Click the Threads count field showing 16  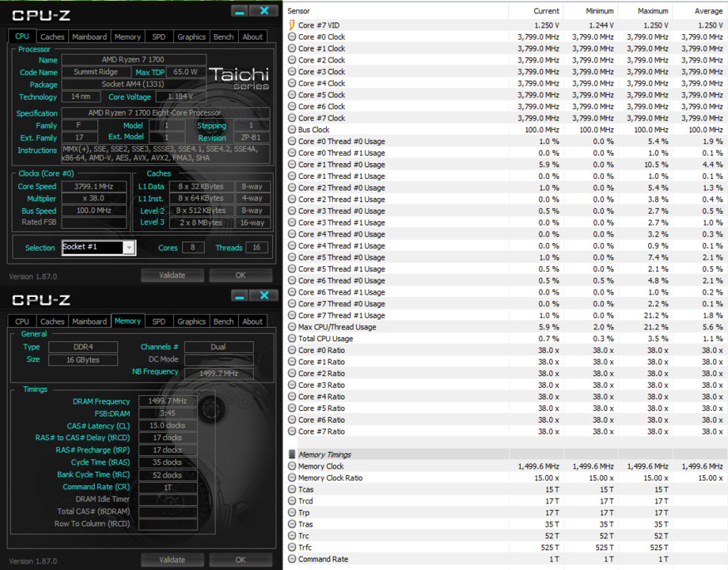(x=256, y=248)
